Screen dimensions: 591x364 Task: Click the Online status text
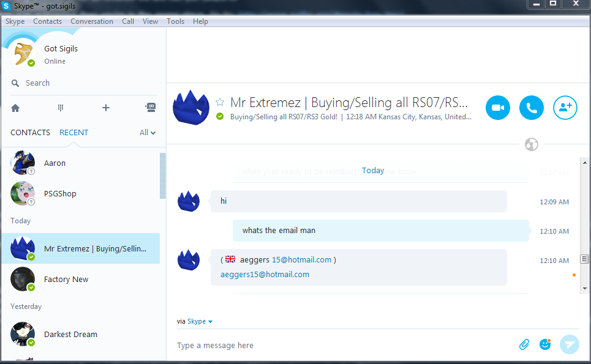[55, 61]
